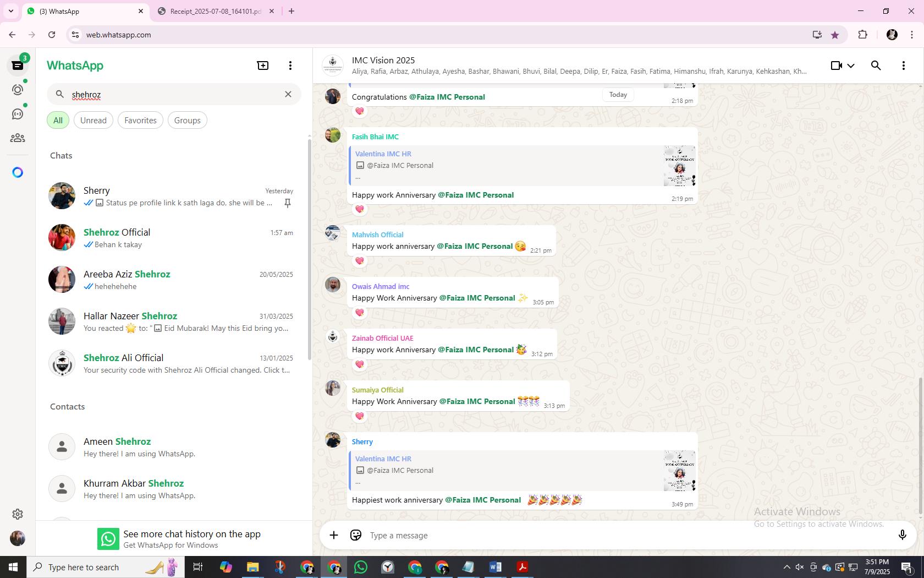The height and width of the screenshot is (578, 924).
Task: Select the All filter chip
Action: point(58,120)
